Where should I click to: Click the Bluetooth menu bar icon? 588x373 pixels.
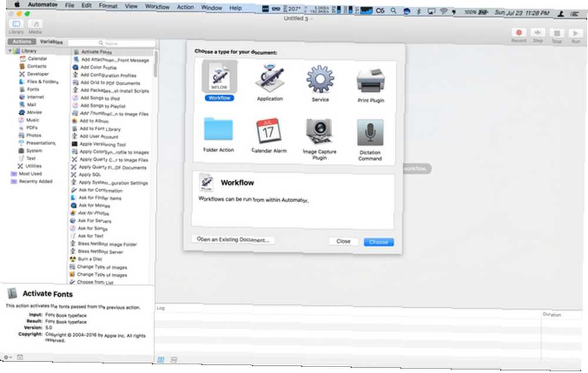click(x=419, y=11)
